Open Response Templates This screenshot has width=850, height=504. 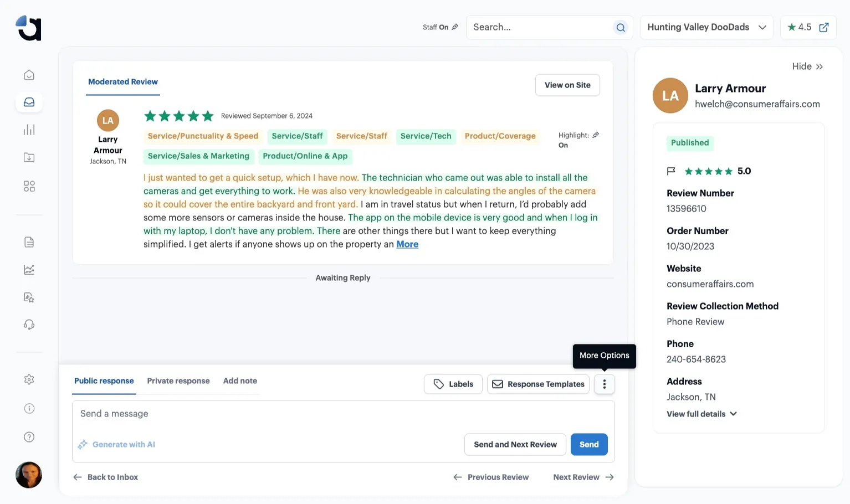click(538, 384)
